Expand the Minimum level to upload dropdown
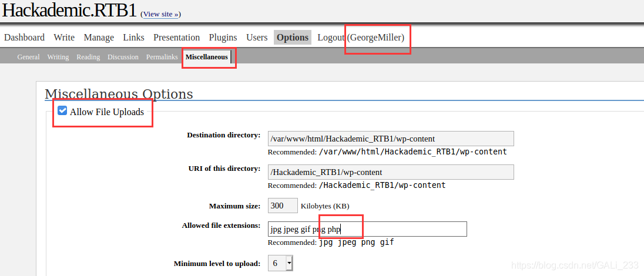 point(280,263)
